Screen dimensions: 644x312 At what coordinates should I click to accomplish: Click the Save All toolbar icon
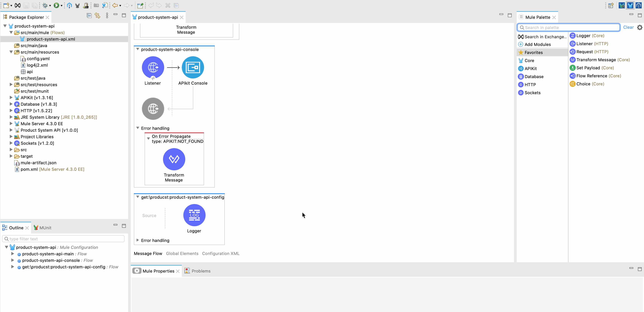click(x=35, y=5)
